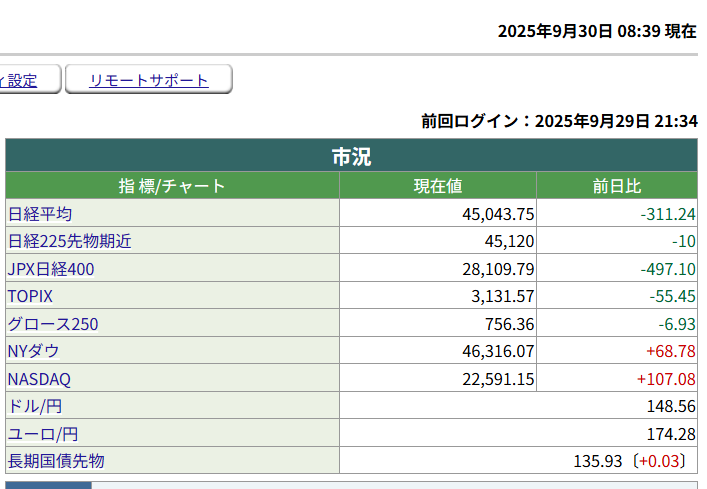Open the 日経平均 chart link
Screen dimensions: 707x489
[x=40, y=214]
